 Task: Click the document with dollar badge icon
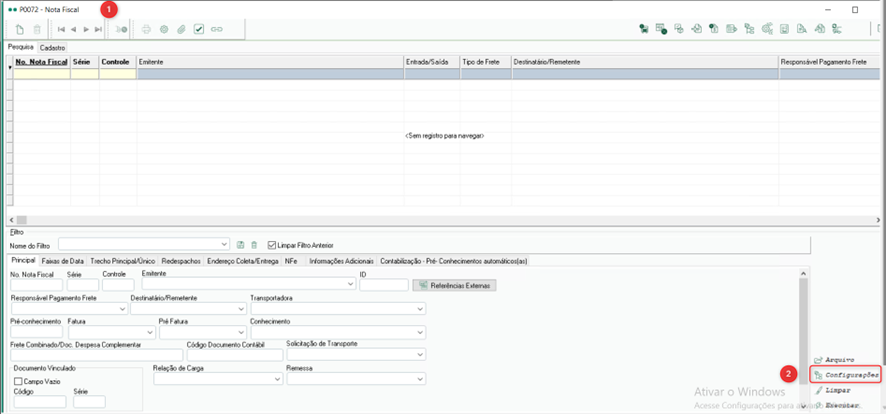[x=714, y=29]
